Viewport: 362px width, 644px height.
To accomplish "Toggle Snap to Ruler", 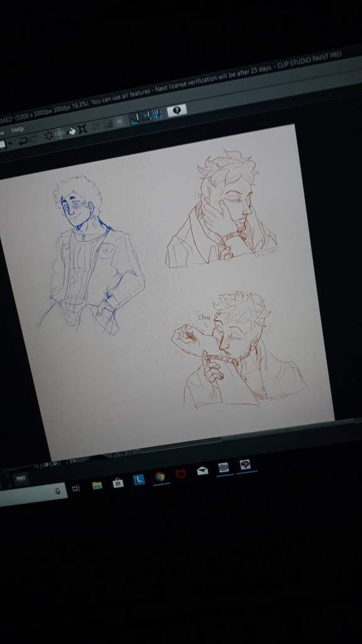I will pos(134,119).
